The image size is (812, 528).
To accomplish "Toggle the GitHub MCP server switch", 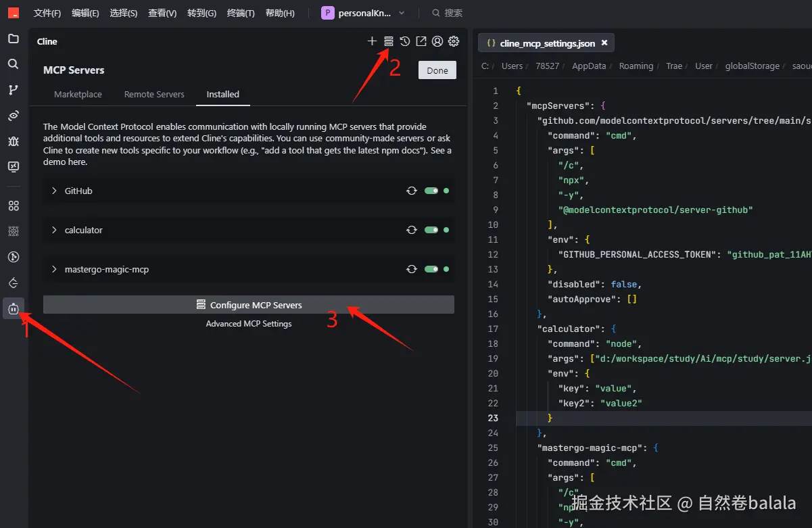I will [431, 191].
